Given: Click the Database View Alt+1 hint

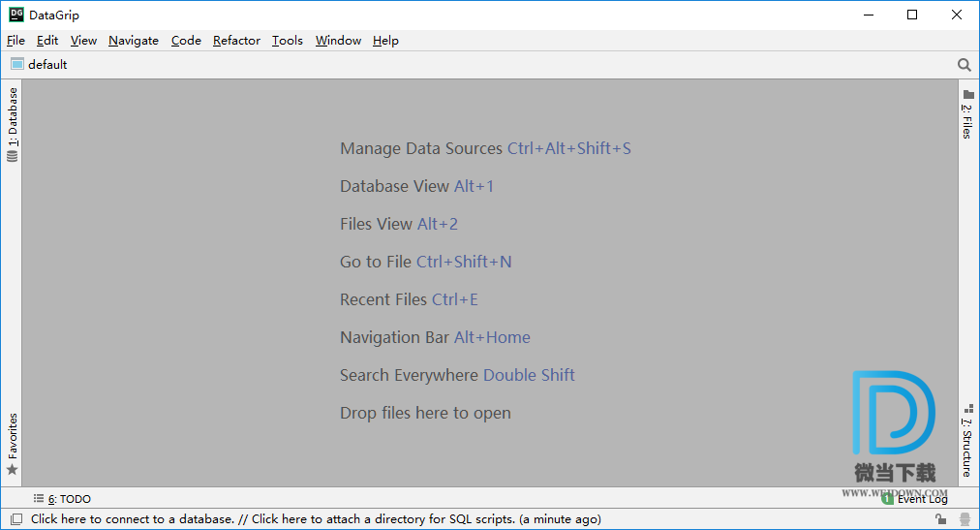Looking at the screenshot, I should point(416,186).
